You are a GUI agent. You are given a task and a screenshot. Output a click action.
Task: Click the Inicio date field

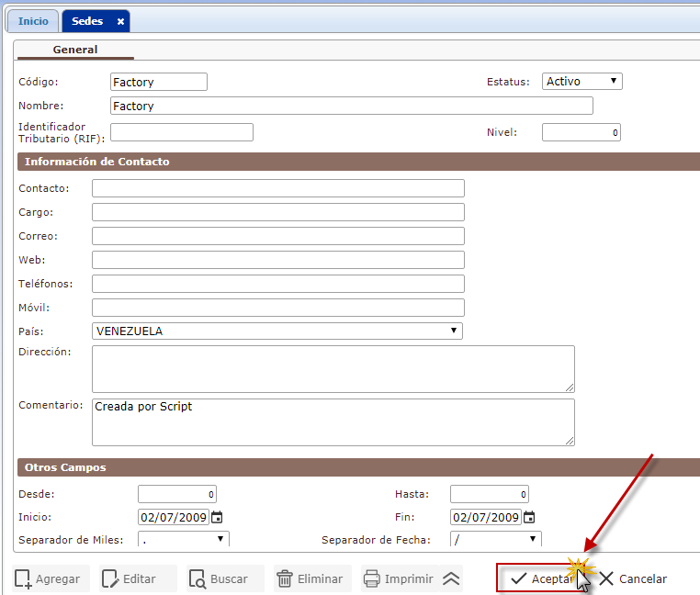point(174,517)
